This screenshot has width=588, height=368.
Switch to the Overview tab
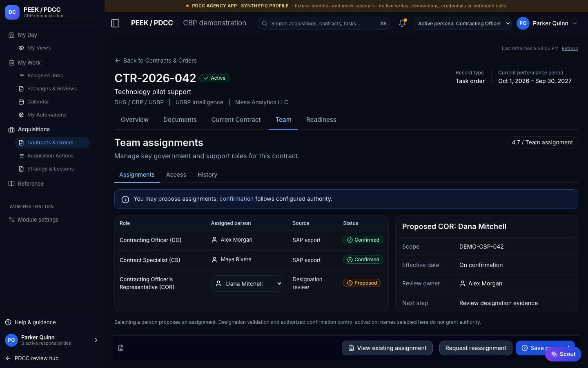(x=135, y=120)
